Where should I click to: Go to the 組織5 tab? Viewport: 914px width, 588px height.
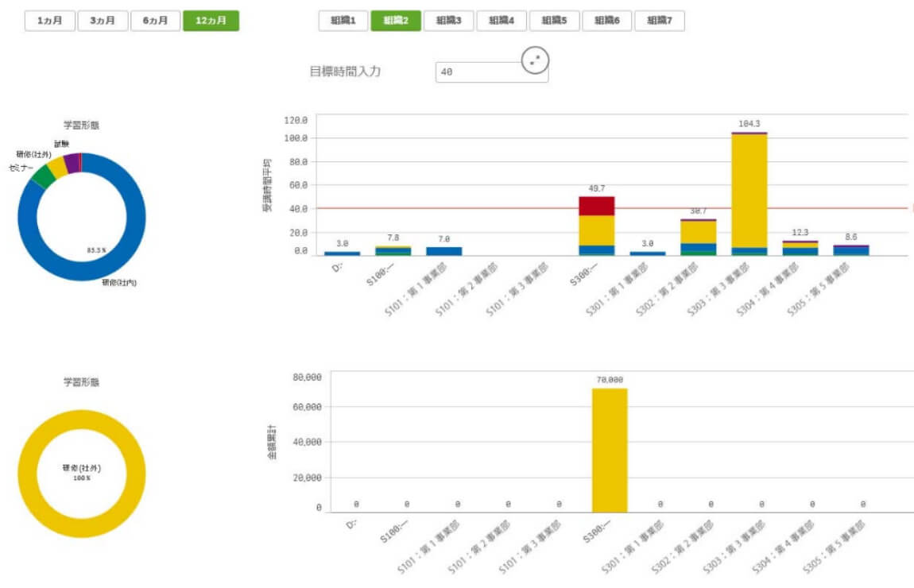click(x=554, y=21)
